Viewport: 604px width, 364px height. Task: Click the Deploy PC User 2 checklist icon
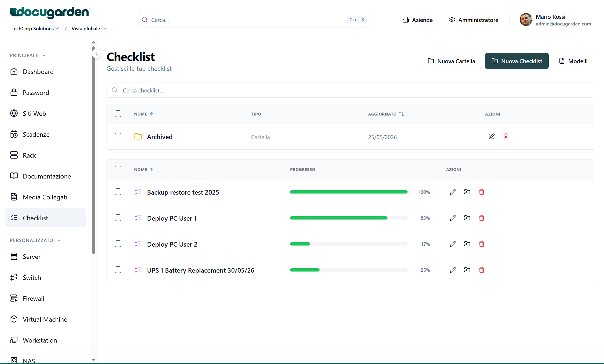tap(138, 244)
